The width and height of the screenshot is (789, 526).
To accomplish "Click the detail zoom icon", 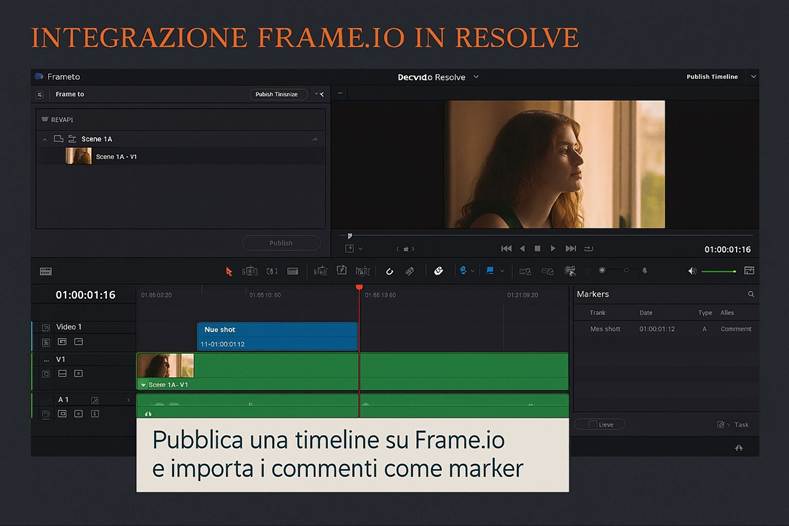I will click(x=547, y=271).
